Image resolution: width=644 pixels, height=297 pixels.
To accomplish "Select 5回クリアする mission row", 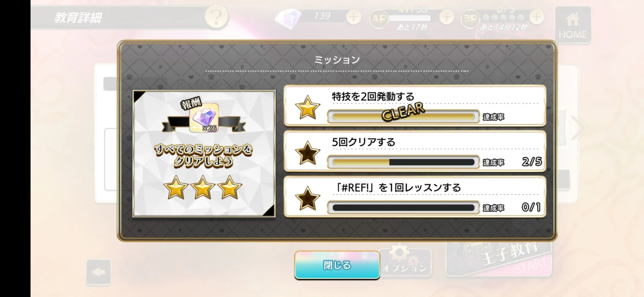I will click(415, 152).
